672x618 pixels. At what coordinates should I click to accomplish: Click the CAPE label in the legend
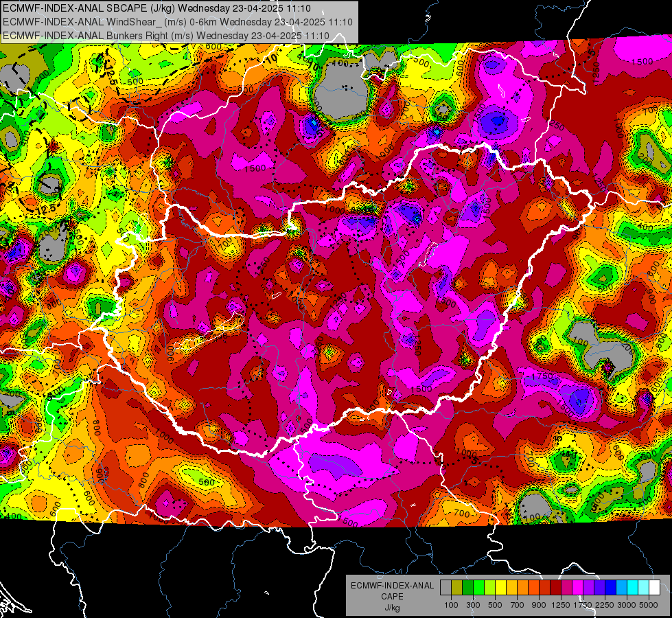coord(392,597)
